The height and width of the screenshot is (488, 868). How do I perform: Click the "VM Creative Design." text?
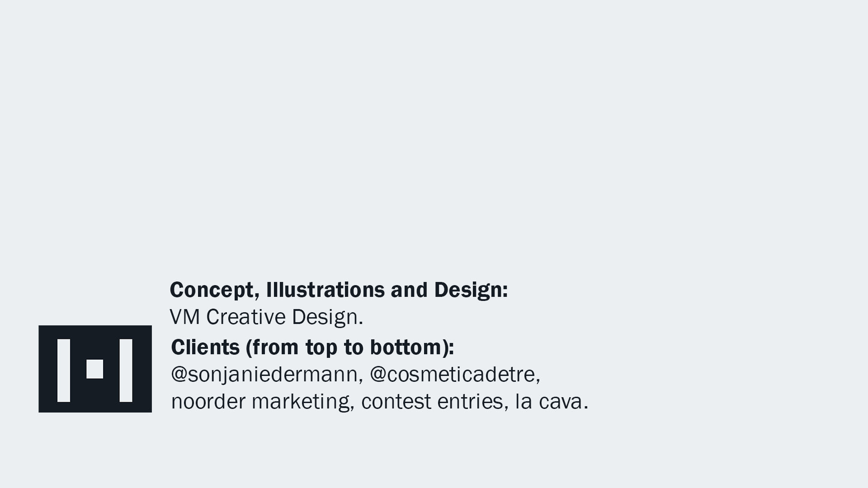coord(266,317)
